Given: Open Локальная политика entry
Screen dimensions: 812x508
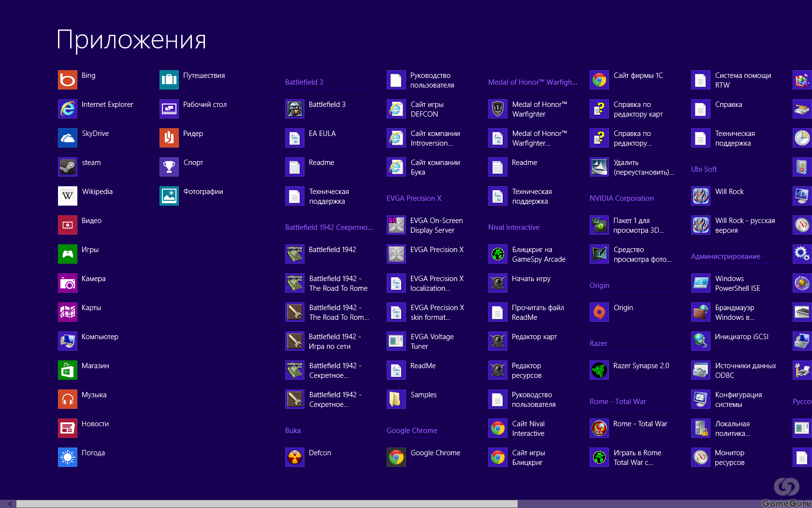Looking at the screenshot, I should [x=721, y=428].
